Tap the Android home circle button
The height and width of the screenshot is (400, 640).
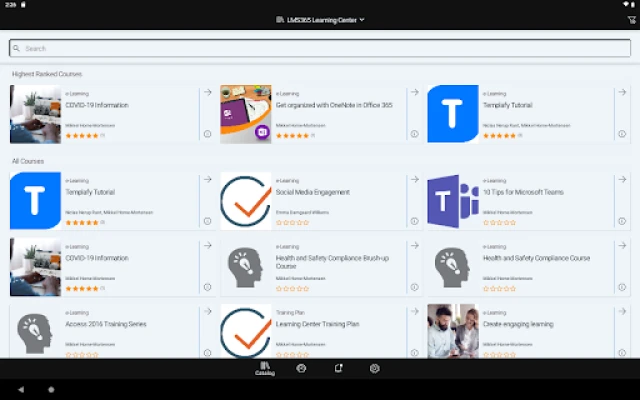tap(51, 389)
